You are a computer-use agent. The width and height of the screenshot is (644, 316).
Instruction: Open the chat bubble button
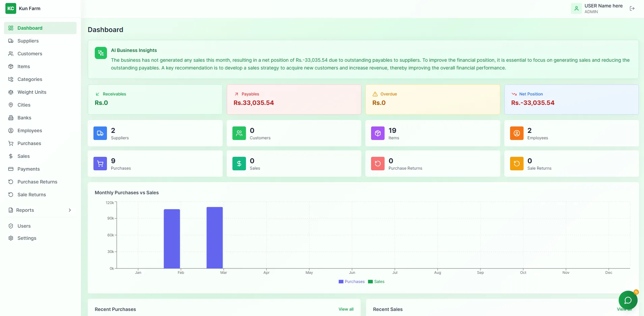click(628, 300)
